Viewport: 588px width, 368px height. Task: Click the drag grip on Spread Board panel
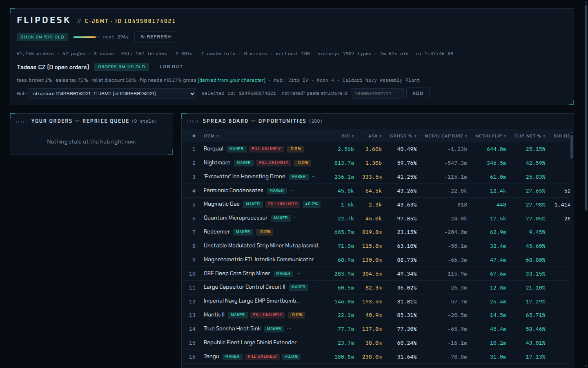pos(193,121)
